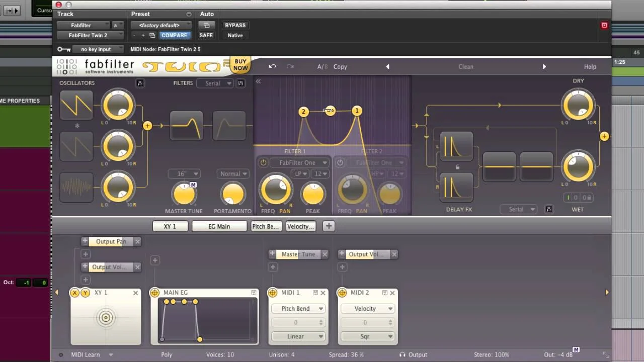
Task: Open the filter routing Serial dropdown
Action: 215,83
